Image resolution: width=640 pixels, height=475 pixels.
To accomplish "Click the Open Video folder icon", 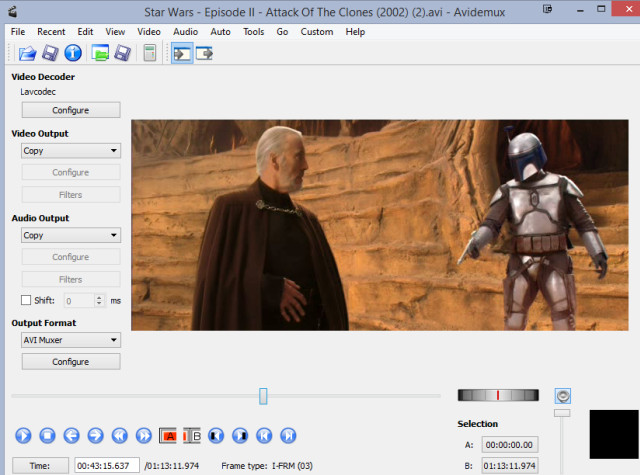I will pyautogui.click(x=27, y=53).
